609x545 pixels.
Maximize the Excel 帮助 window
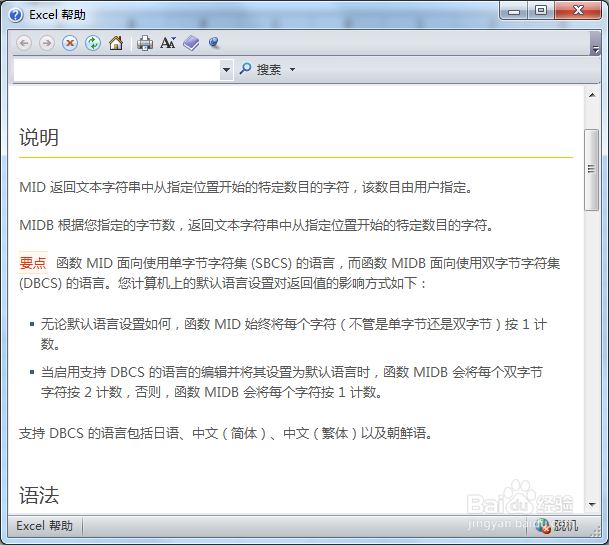541,10
